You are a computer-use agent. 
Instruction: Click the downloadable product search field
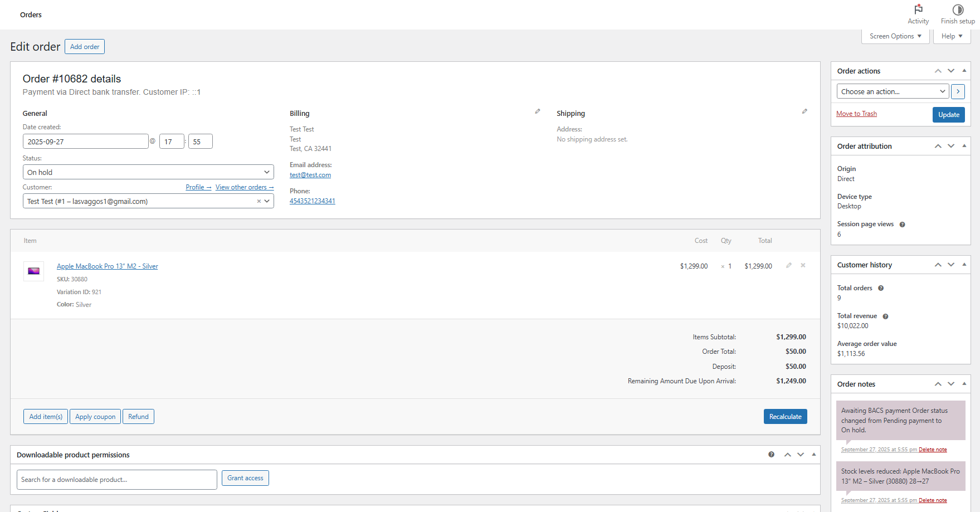point(117,480)
